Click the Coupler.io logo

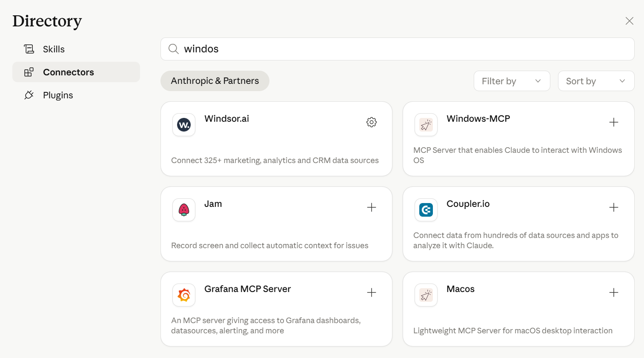point(426,209)
